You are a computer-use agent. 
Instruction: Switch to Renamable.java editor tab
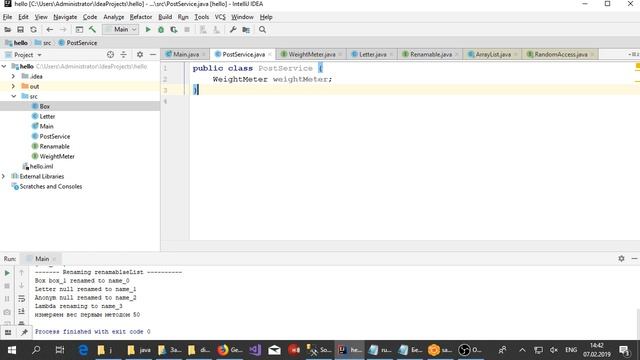coord(431,54)
